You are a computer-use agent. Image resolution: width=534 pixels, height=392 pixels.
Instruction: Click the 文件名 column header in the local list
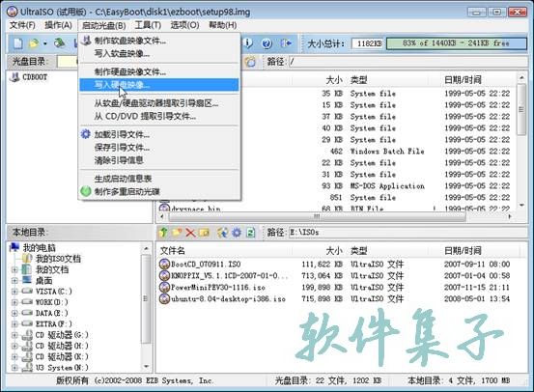click(x=172, y=251)
